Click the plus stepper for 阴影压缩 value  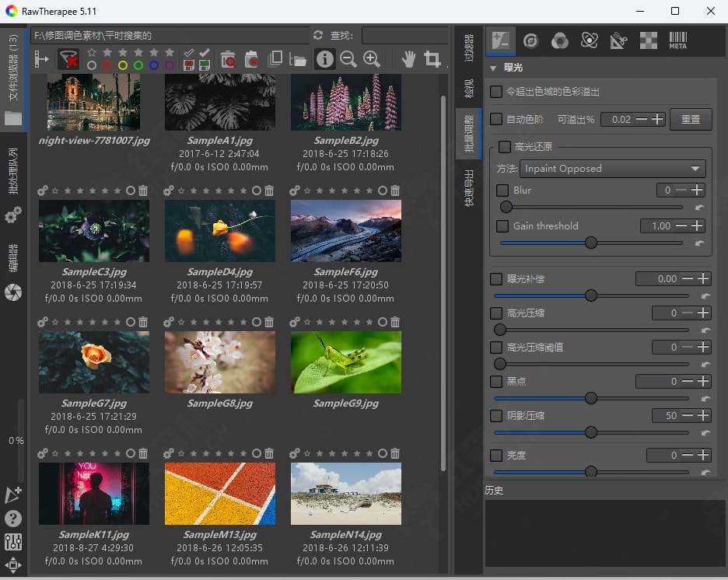coord(702,416)
